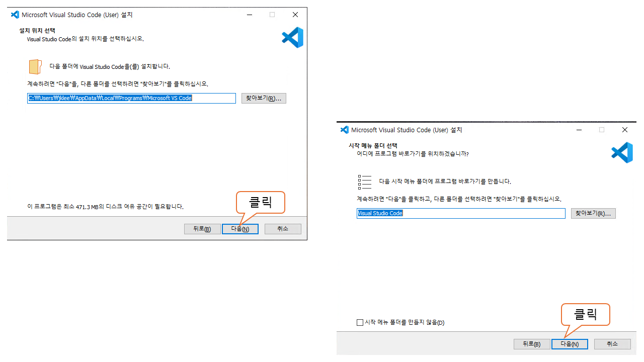Click 다음(N) in the start menu folder dialog

570,344
